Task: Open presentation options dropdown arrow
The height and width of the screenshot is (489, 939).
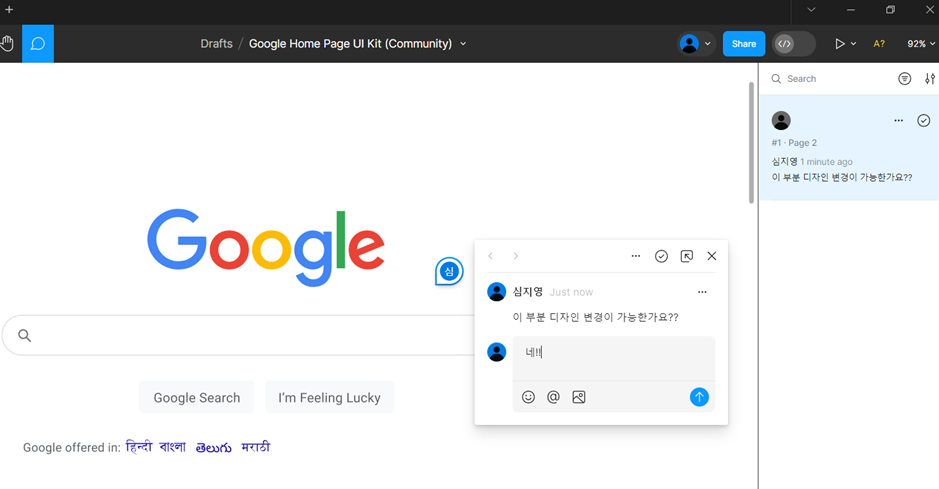Action: [x=853, y=44]
